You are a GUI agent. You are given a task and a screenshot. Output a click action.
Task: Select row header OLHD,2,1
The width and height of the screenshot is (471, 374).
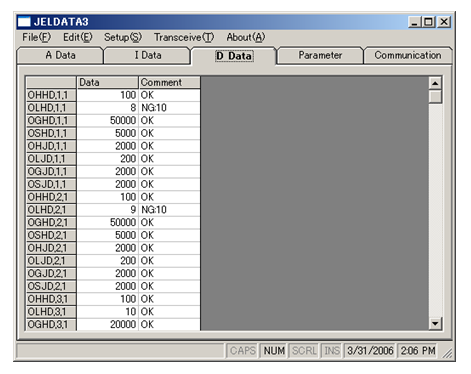51,210
